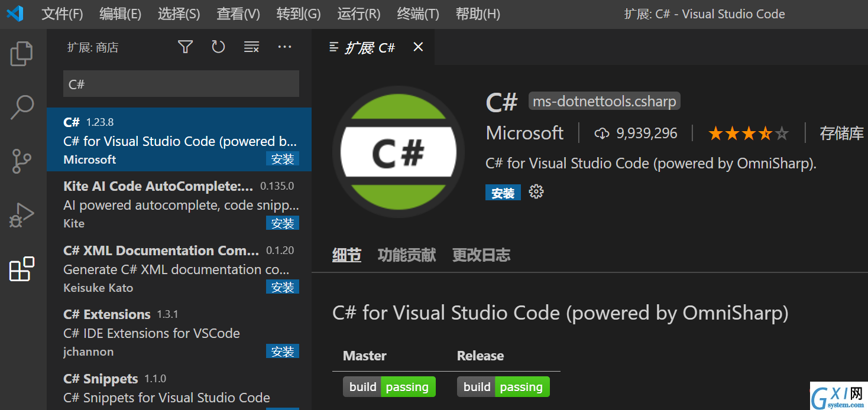The image size is (868, 410).
Task: Filter extensions with the funnel icon
Action: click(x=186, y=47)
